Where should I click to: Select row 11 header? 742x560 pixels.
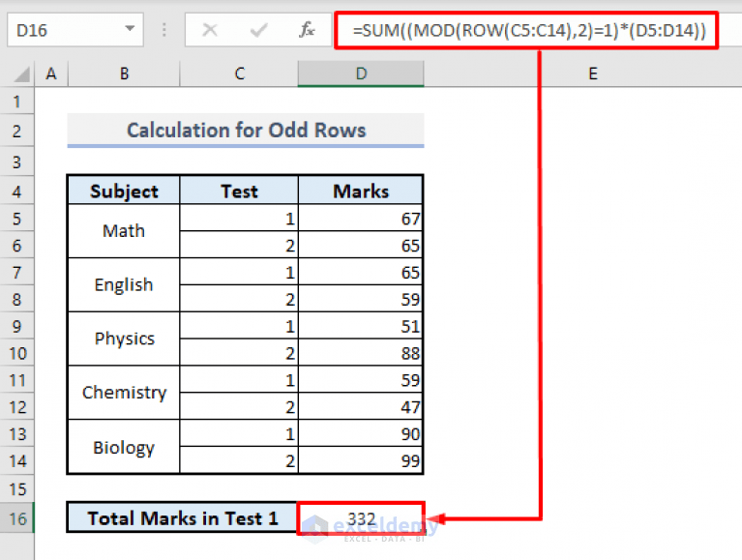coord(17,380)
